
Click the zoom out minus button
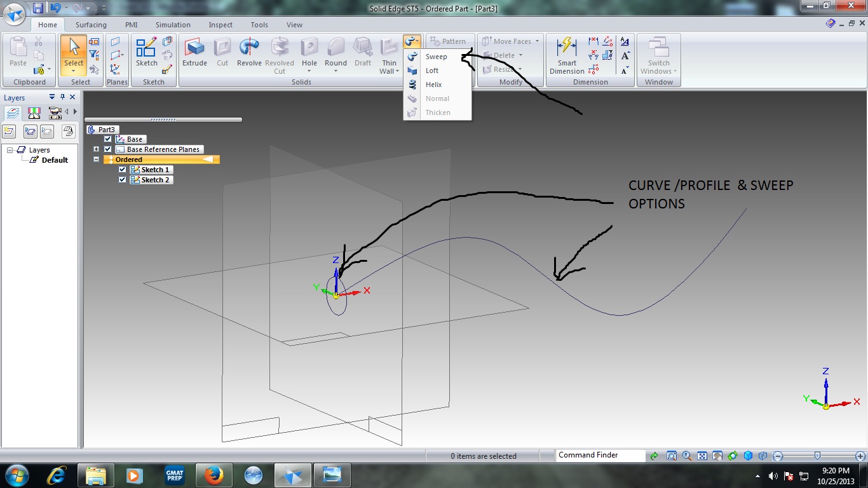coord(778,456)
